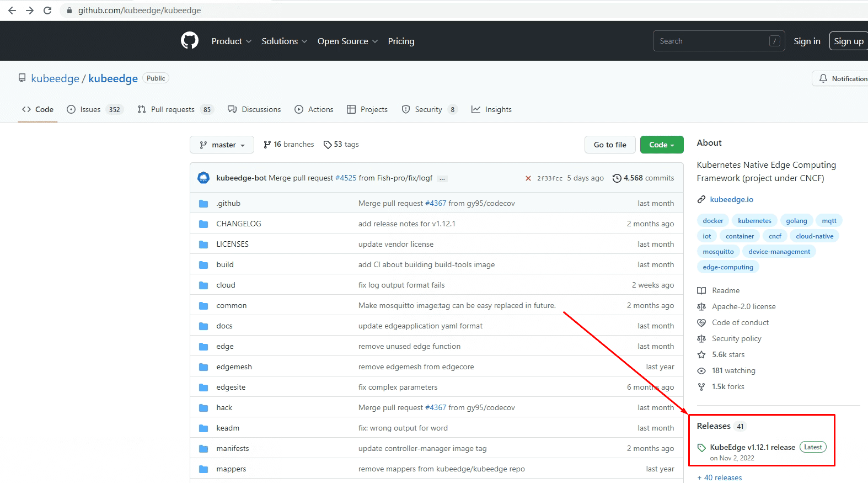868x483 pixels.
Task: Open the Actions tab
Action: click(x=314, y=109)
